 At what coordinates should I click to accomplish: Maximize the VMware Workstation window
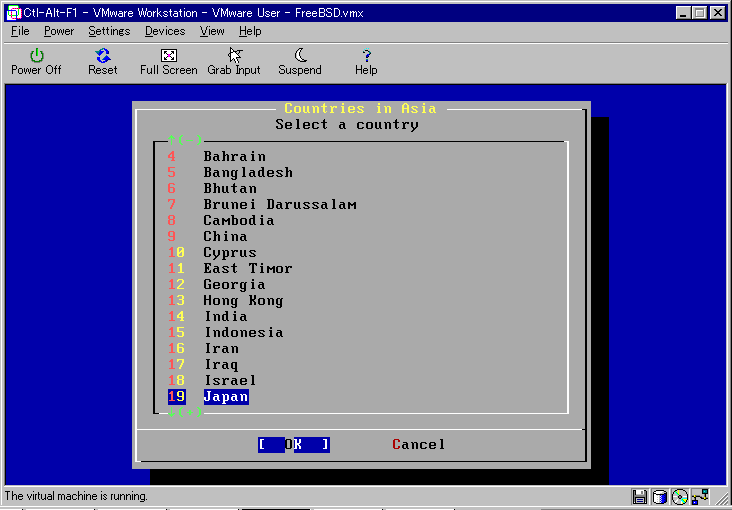(700, 13)
